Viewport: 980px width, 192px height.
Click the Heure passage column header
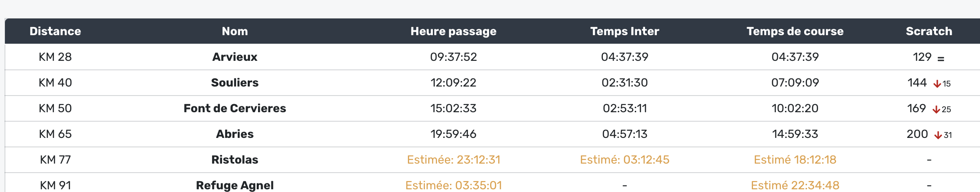pyautogui.click(x=453, y=31)
